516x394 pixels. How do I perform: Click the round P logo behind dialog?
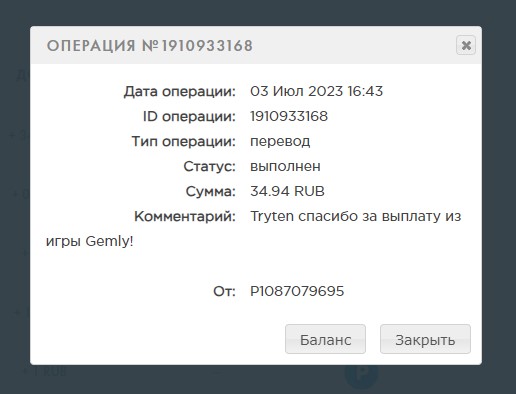pyautogui.click(x=361, y=375)
